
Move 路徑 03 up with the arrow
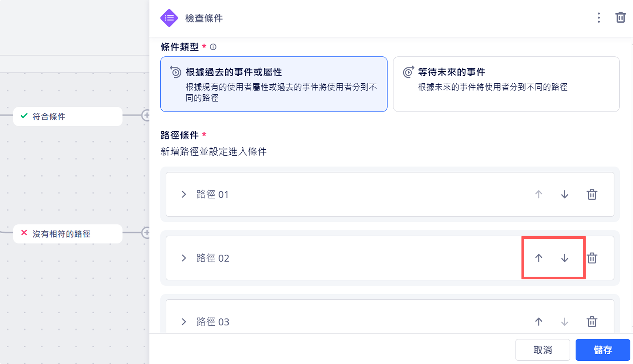(x=539, y=322)
